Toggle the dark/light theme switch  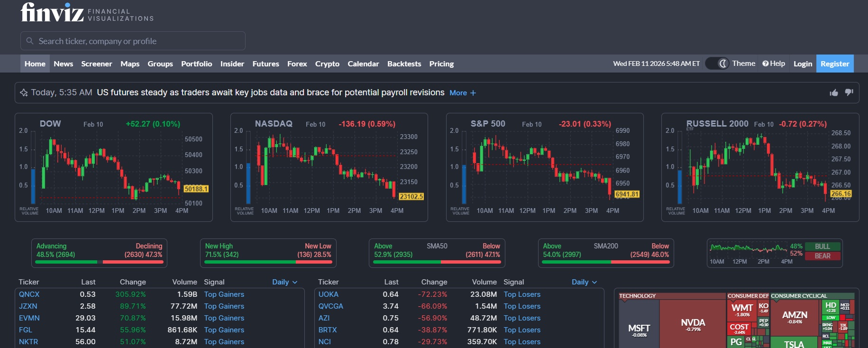(717, 64)
